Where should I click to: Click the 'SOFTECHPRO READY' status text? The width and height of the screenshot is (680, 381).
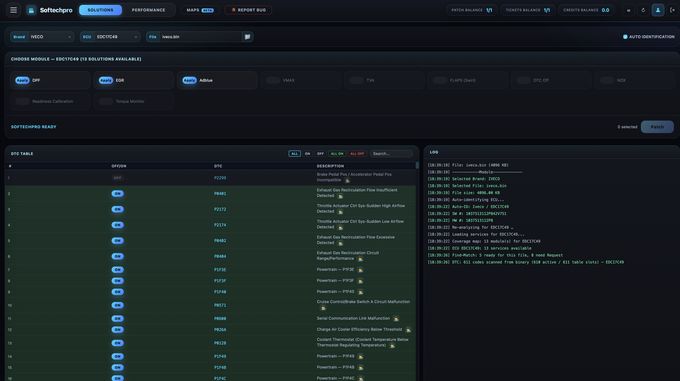[x=33, y=127]
